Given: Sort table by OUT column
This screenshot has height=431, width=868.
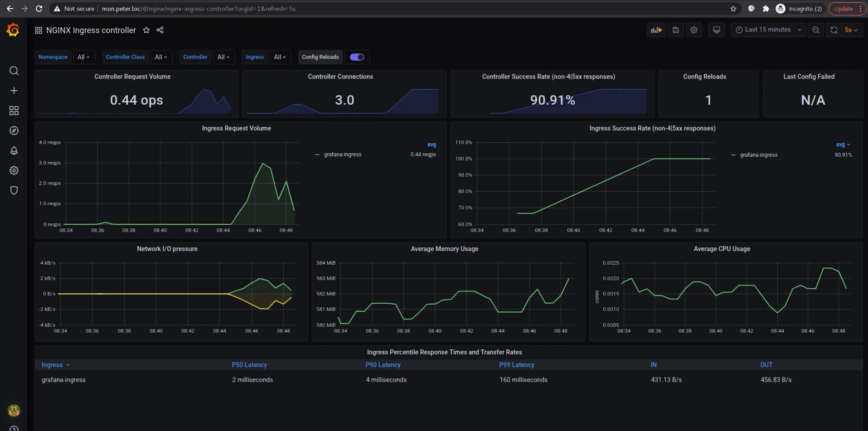Looking at the screenshot, I should [766, 365].
